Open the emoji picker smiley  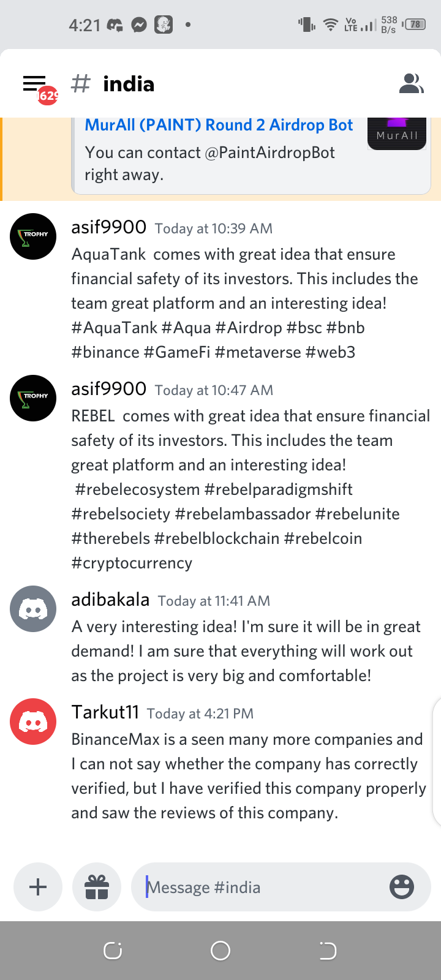click(402, 887)
